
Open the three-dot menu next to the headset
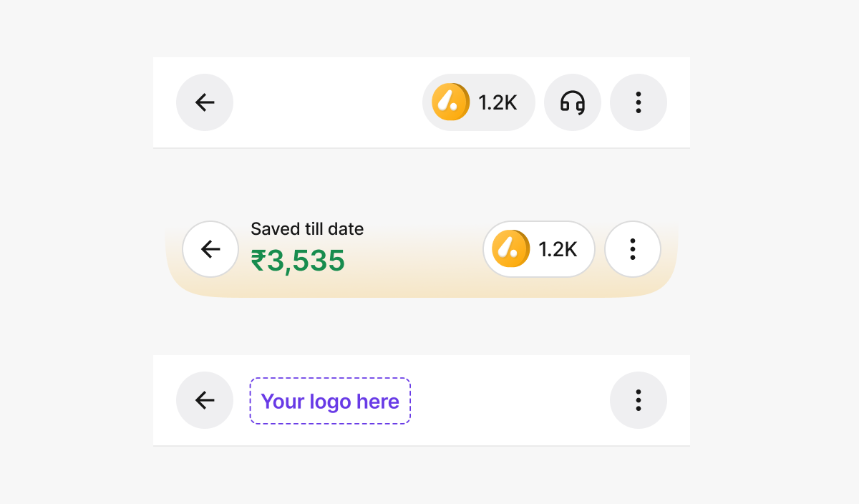pyautogui.click(x=638, y=102)
